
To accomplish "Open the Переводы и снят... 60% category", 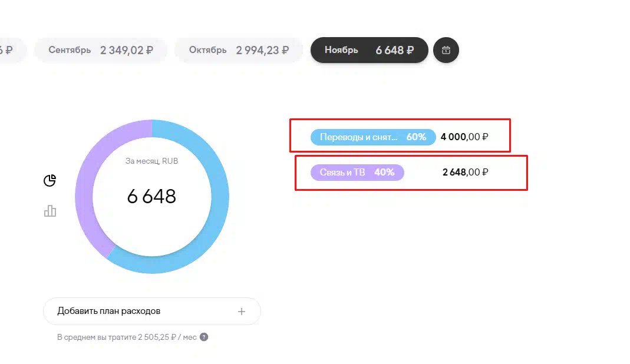I will pos(373,137).
